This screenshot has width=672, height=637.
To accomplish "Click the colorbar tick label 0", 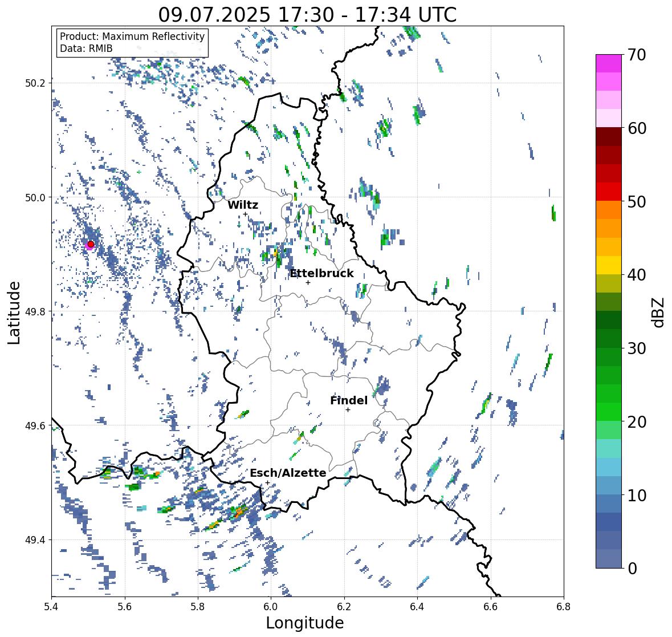I will pos(632,569).
